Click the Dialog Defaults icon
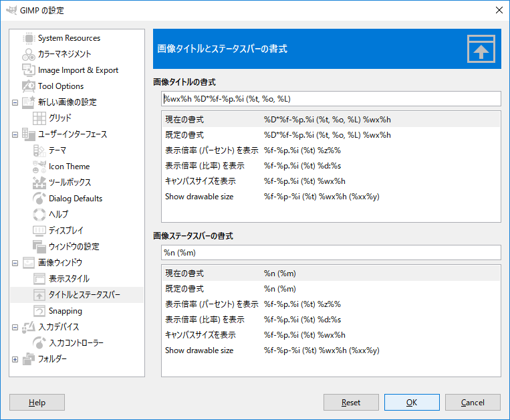 click(x=39, y=199)
